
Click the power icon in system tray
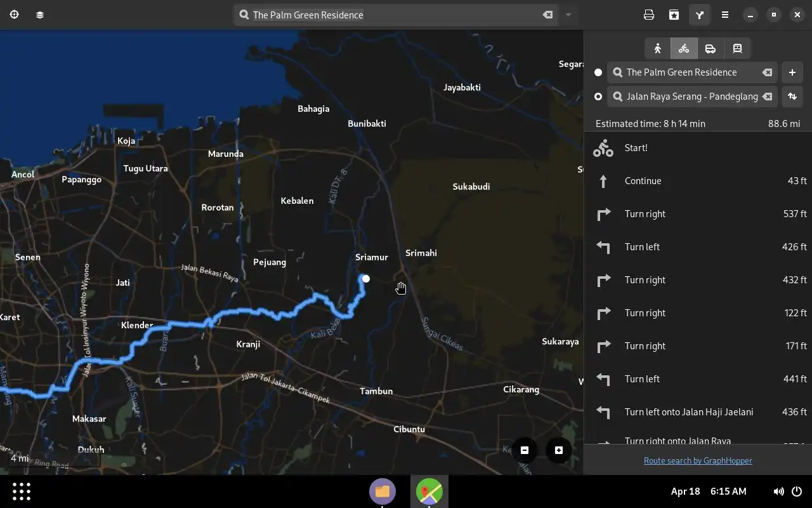point(797,491)
